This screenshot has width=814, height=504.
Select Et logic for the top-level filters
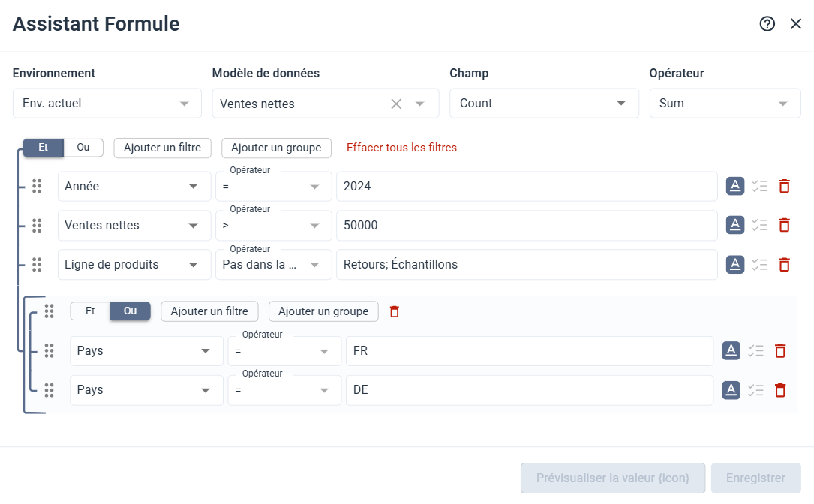(43, 148)
